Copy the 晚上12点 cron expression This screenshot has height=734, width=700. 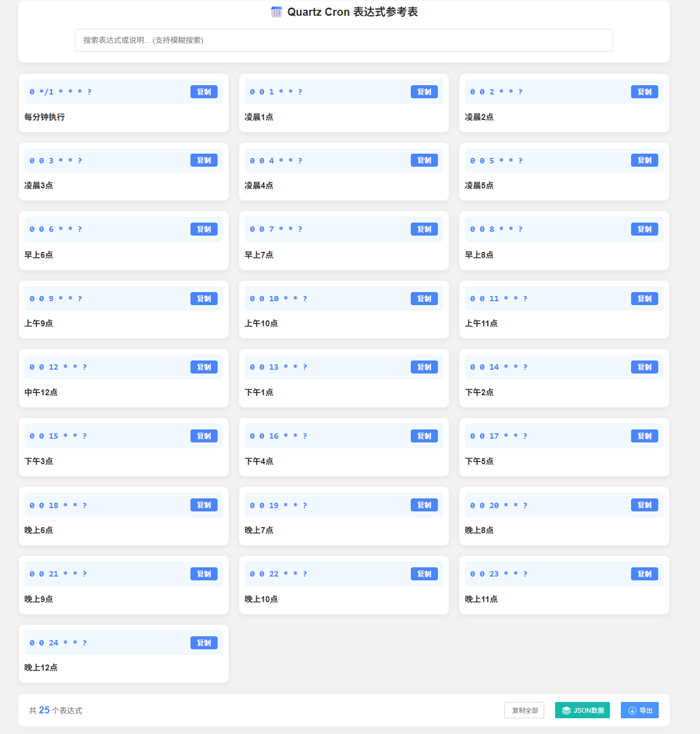pyautogui.click(x=204, y=643)
